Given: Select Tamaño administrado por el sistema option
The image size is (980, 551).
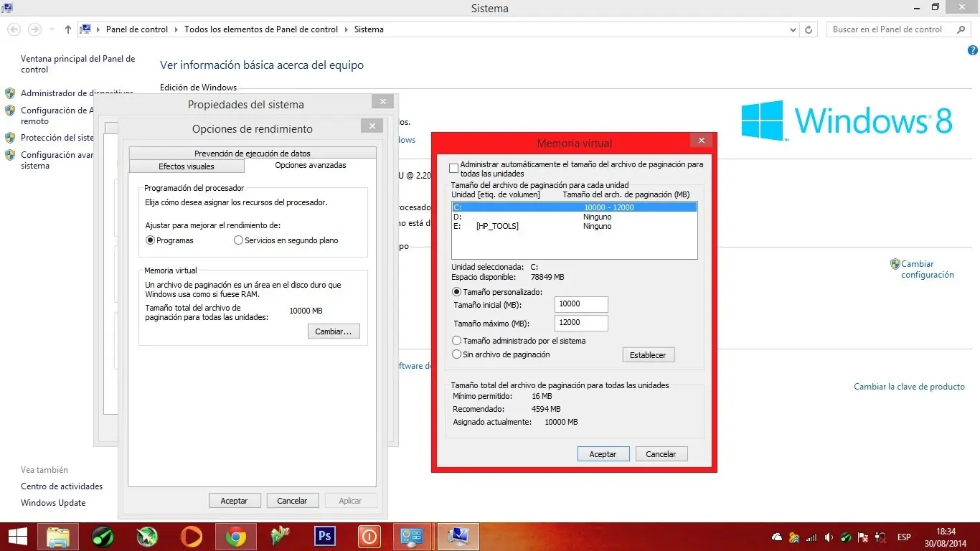Looking at the screenshot, I should point(457,341).
